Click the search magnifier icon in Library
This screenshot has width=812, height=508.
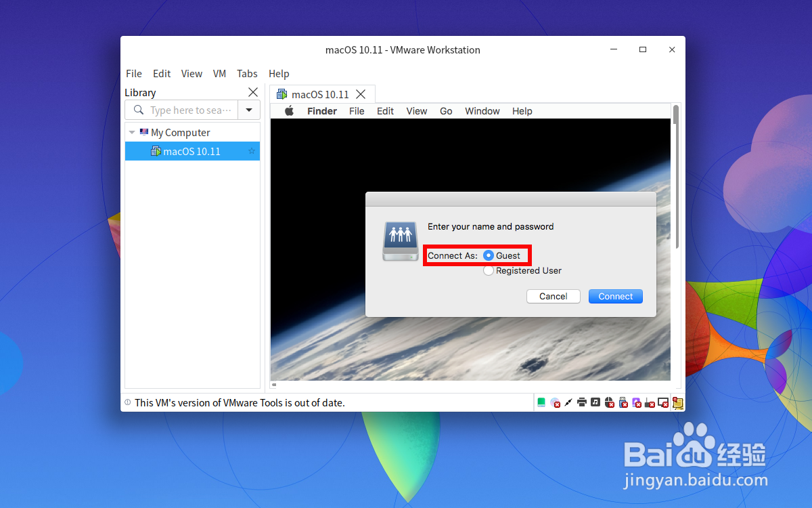point(139,110)
